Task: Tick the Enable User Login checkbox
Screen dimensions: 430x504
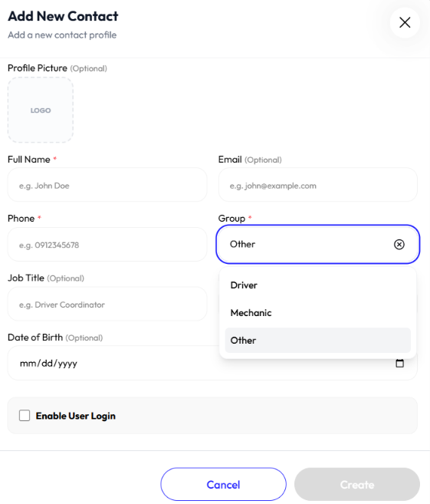Action: coord(25,415)
